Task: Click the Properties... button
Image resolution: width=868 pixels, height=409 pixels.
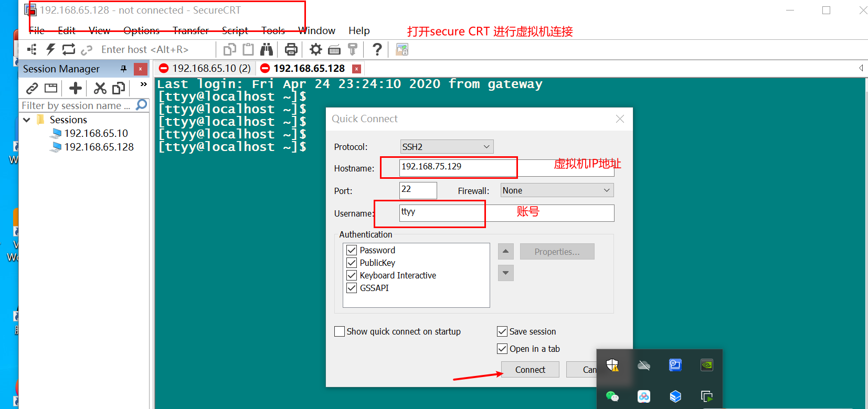Action: coord(557,252)
